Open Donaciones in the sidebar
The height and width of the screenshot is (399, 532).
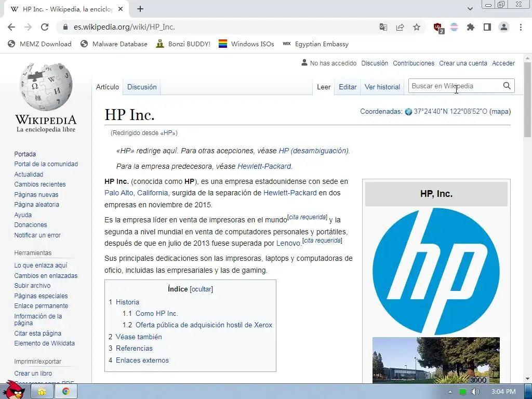coord(31,225)
